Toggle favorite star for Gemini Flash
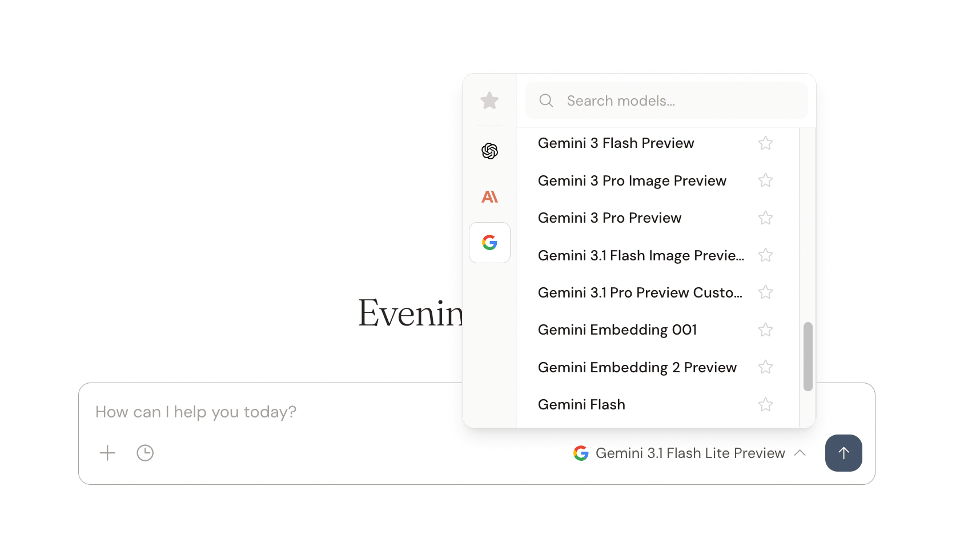The height and width of the screenshot is (547, 980). point(765,405)
